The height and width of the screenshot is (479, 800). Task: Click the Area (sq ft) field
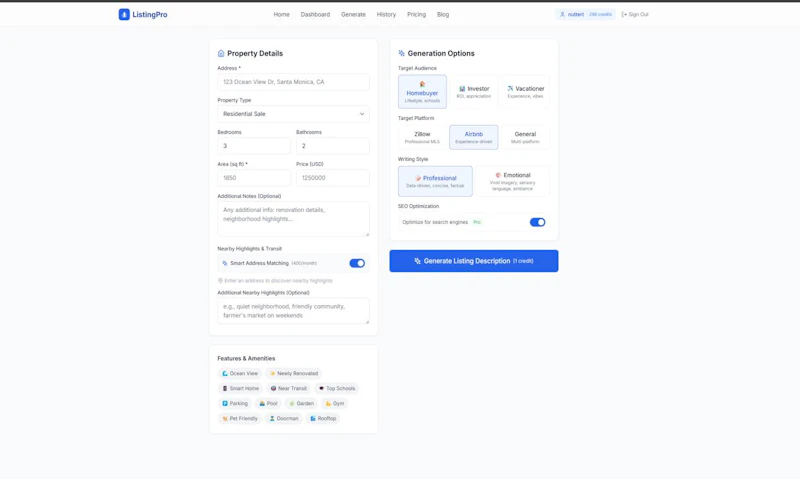[254, 178]
